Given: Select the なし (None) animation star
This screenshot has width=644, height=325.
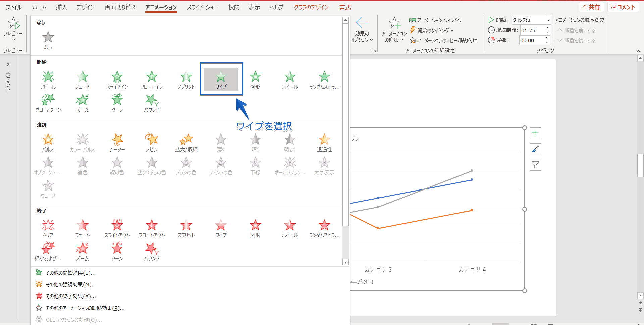Looking at the screenshot, I should 48,40.
